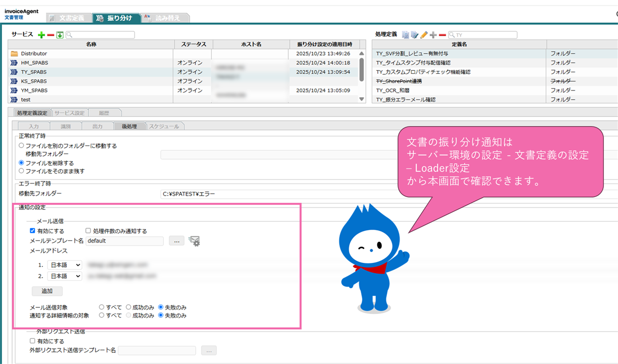This screenshot has width=618, height=364.
Task: Click the green plus icon beside サービス
Action: 41,35
